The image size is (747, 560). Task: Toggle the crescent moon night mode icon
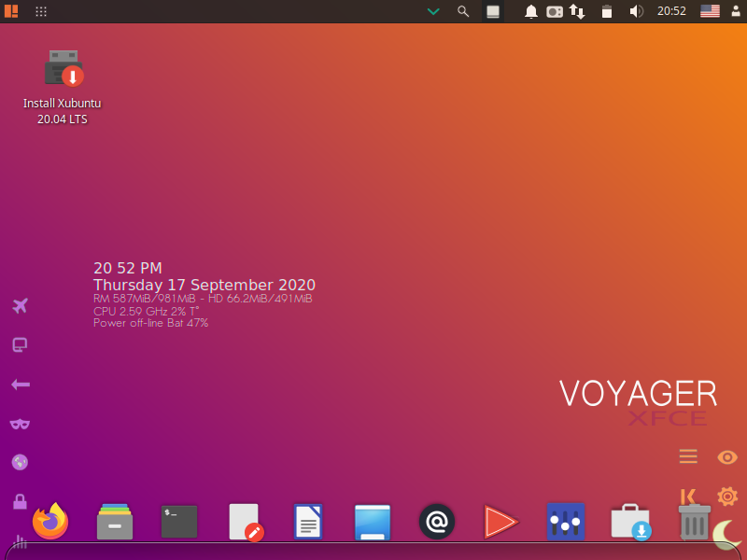click(727, 534)
